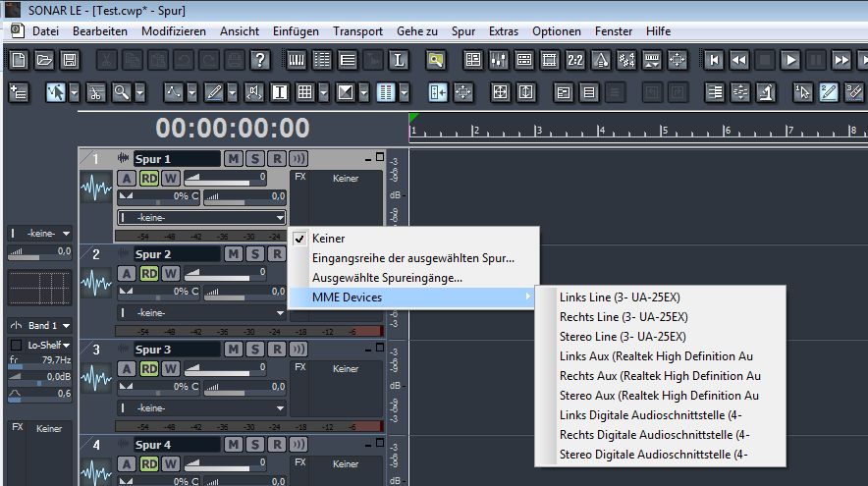This screenshot has height=486, width=868.
Task: Toggle W automation write on Spur 1
Action: click(171, 179)
